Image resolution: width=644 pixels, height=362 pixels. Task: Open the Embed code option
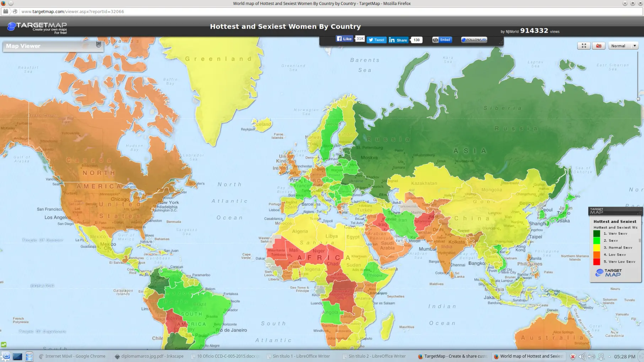[442, 40]
